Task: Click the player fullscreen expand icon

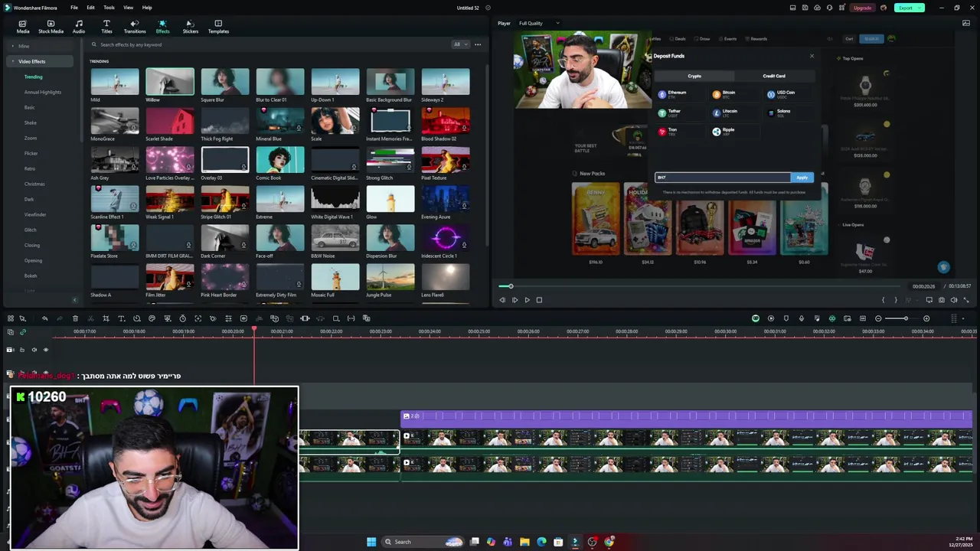Action: pyautogui.click(x=966, y=300)
